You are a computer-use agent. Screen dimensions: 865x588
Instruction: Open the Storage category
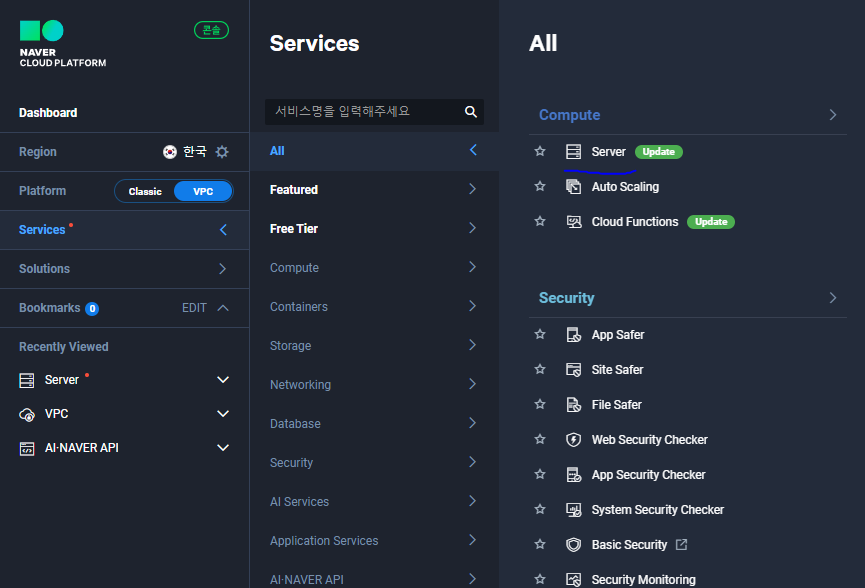(x=374, y=346)
